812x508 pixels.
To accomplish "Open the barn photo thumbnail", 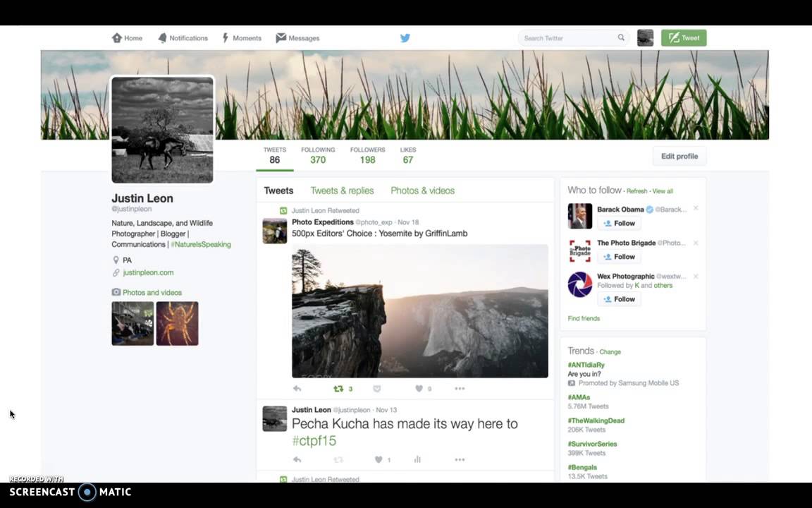I will coord(133,323).
